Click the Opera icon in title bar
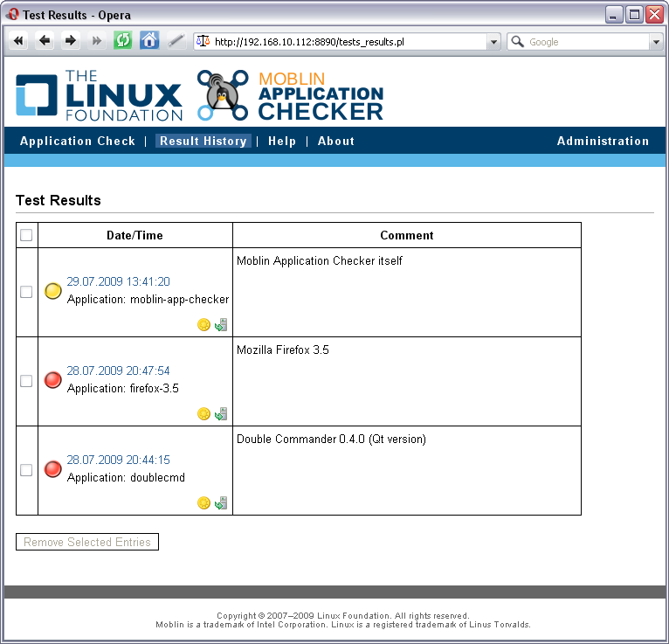 click(12, 15)
